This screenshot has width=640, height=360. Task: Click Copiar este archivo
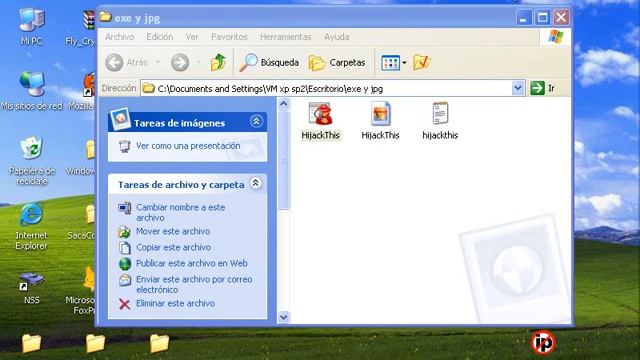coord(173,247)
